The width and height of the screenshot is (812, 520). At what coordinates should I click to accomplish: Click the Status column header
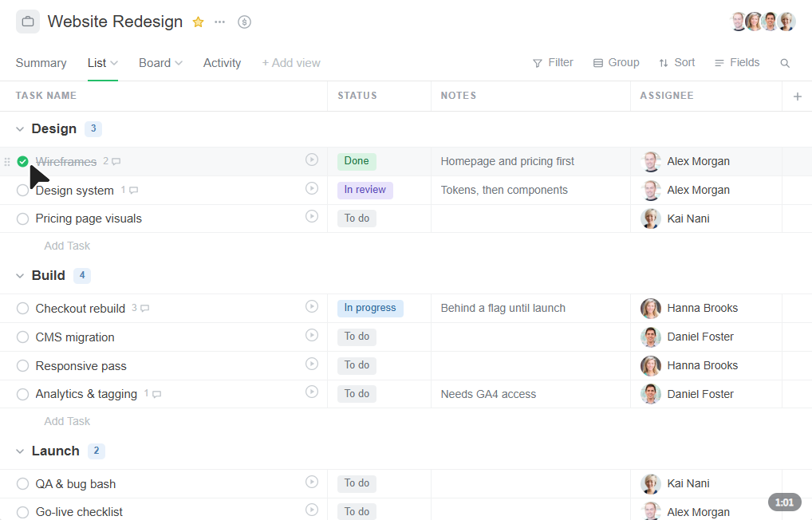tap(357, 96)
